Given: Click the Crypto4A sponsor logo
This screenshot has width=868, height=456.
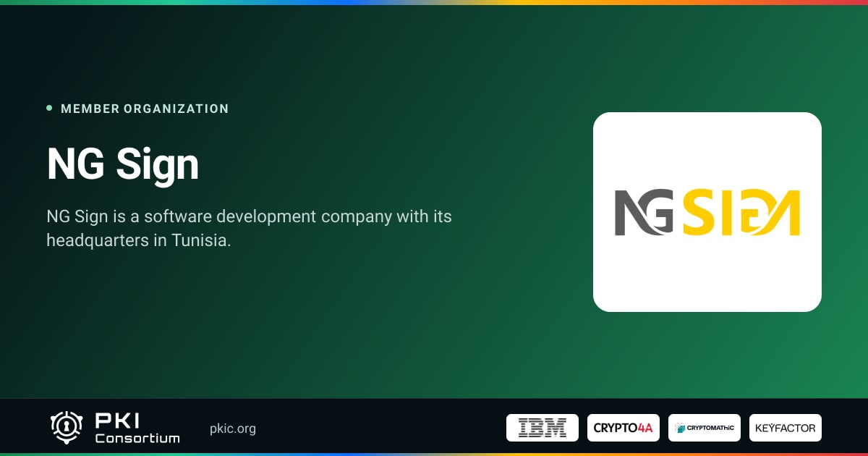Looking at the screenshot, I should pos(624,428).
